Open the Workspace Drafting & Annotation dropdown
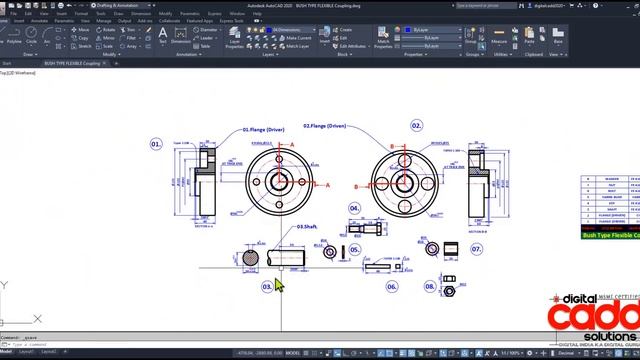 (x=121, y=6)
